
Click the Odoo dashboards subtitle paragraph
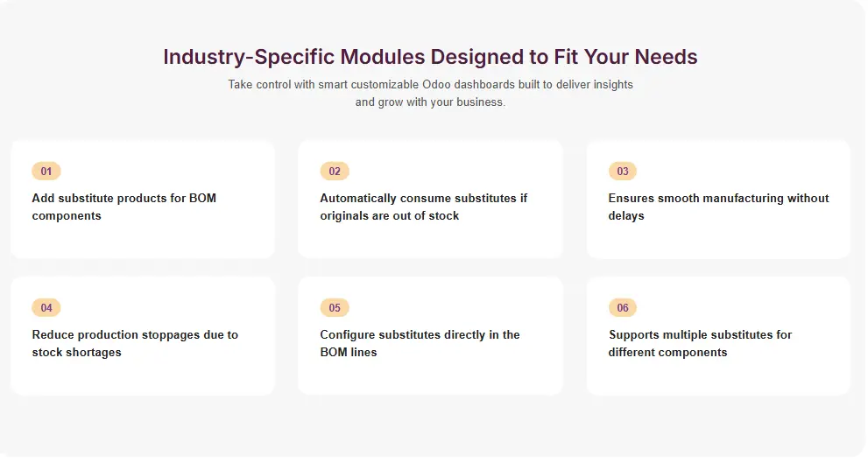430,93
